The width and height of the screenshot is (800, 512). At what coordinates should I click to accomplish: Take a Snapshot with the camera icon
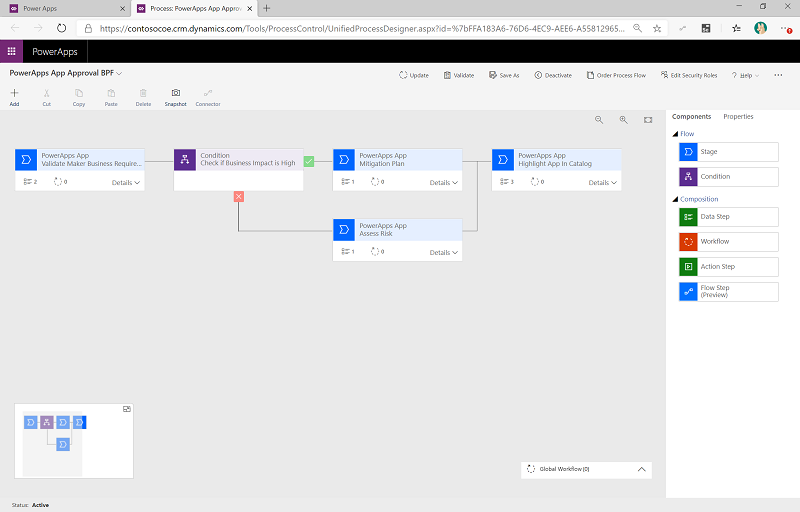click(176, 93)
